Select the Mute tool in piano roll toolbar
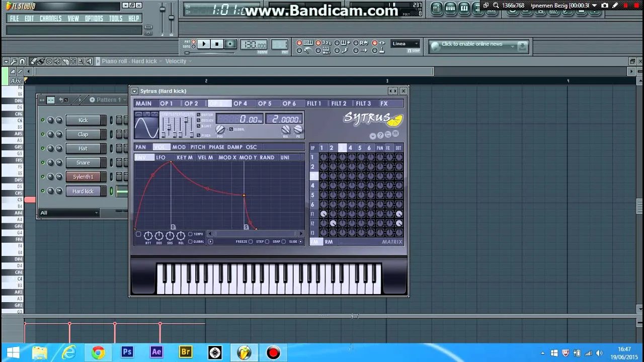Viewport: 644px width, 362px height. (57, 61)
